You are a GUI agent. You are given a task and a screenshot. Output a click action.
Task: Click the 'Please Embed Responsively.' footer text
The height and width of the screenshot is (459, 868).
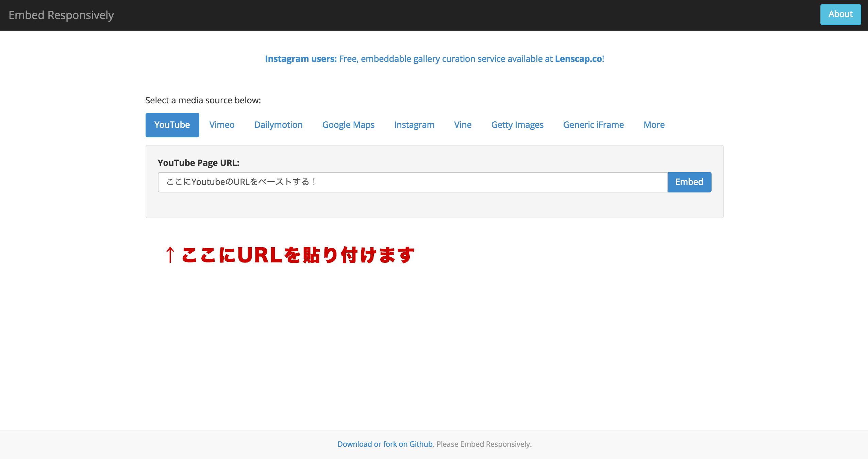coord(484,444)
